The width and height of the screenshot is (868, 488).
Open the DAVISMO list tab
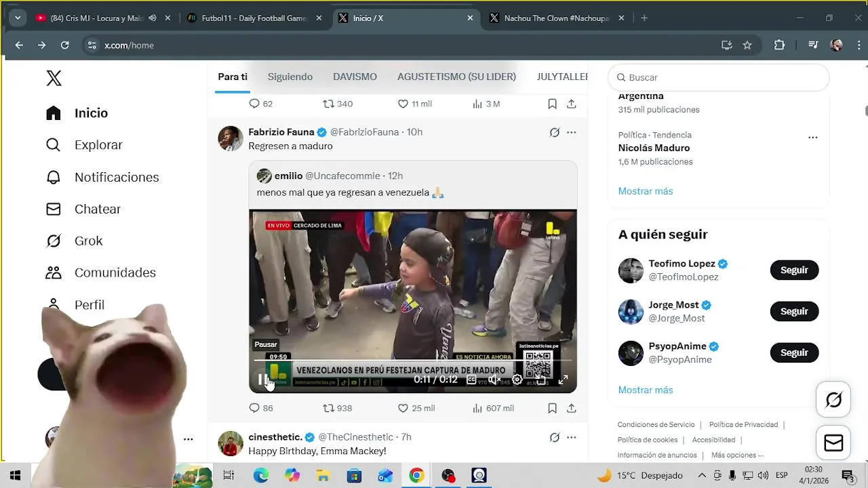pos(355,77)
